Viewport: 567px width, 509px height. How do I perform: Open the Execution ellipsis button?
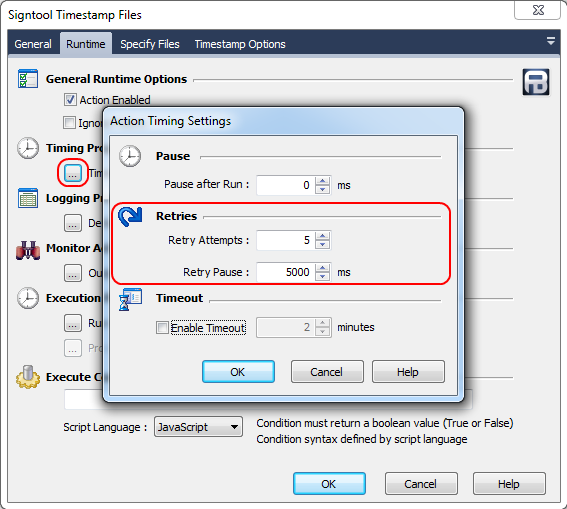coord(73,323)
